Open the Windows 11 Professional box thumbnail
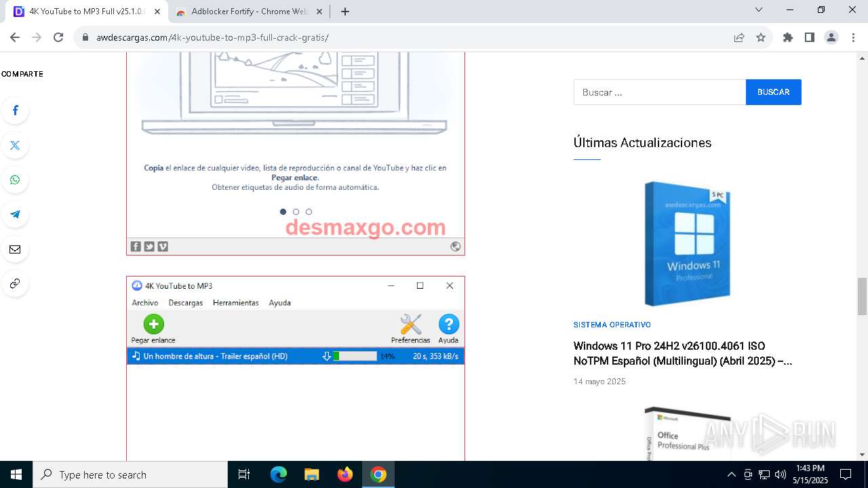 pos(687,244)
